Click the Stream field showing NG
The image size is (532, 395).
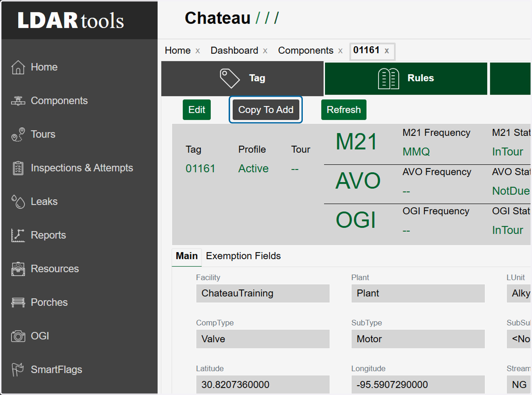coord(519,384)
